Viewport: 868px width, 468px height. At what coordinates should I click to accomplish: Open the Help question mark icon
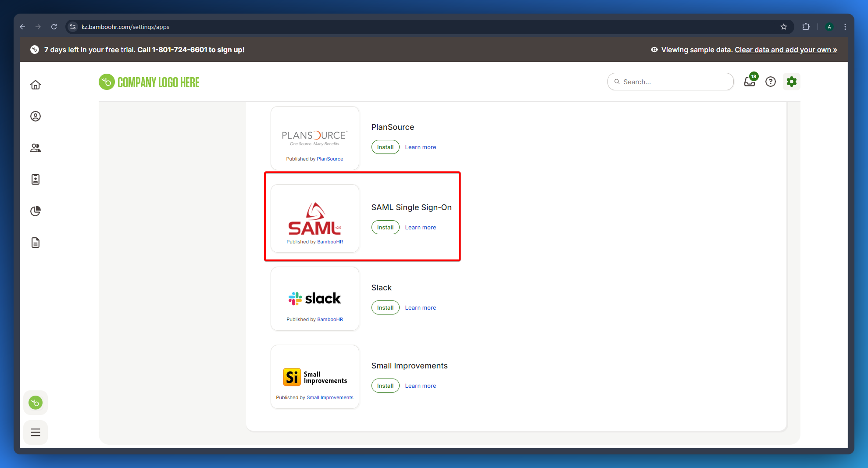(771, 82)
